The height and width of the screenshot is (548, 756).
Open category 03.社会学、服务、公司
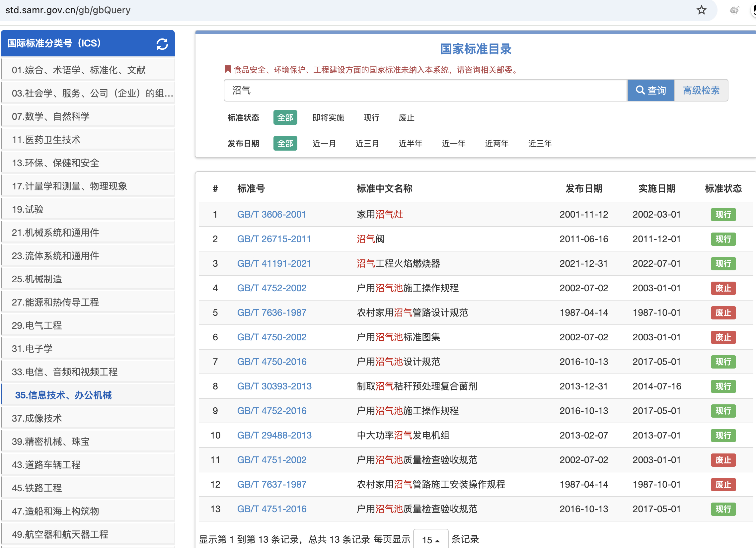pyautogui.click(x=88, y=93)
